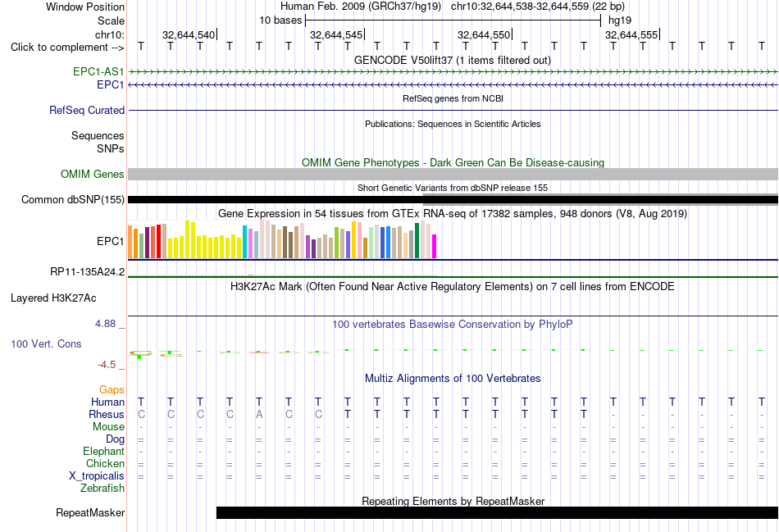This screenshot has width=779, height=532.
Task: Select the Zebrafish species row label
Action: tap(102, 489)
